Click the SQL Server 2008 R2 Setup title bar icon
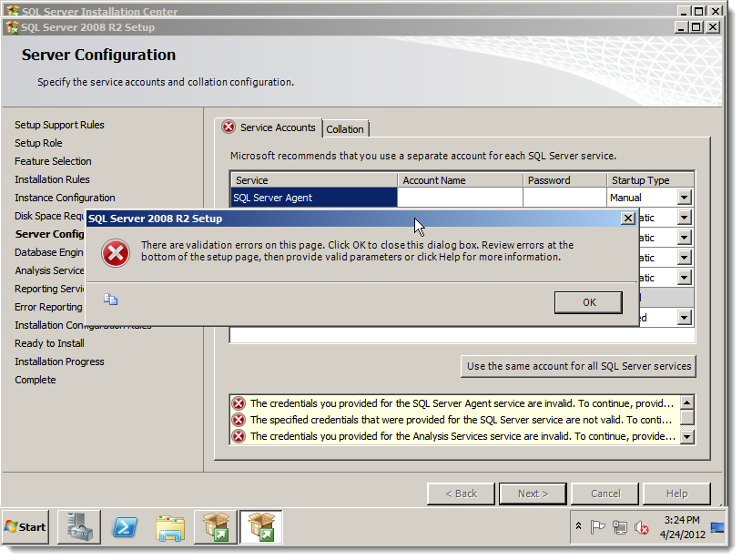Image resolution: width=742 pixels, height=560 pixels. coord(12,27)
